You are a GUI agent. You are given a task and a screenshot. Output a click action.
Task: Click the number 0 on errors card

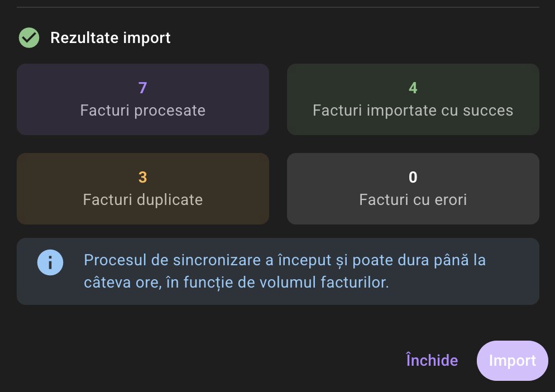pyautogui.click(x=413, y=177)
